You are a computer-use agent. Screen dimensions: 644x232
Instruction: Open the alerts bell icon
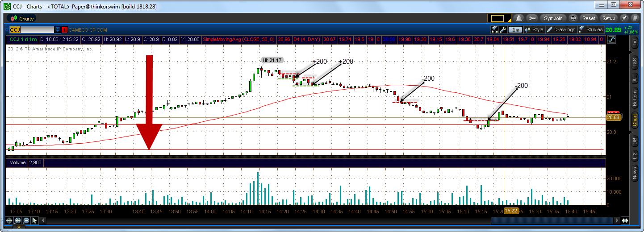[519, 18]
